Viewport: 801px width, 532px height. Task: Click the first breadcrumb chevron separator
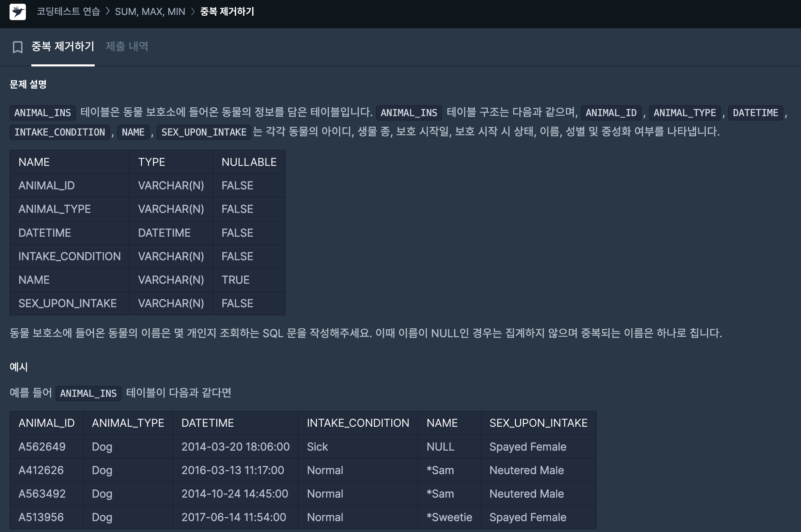[x=108, y=12]
